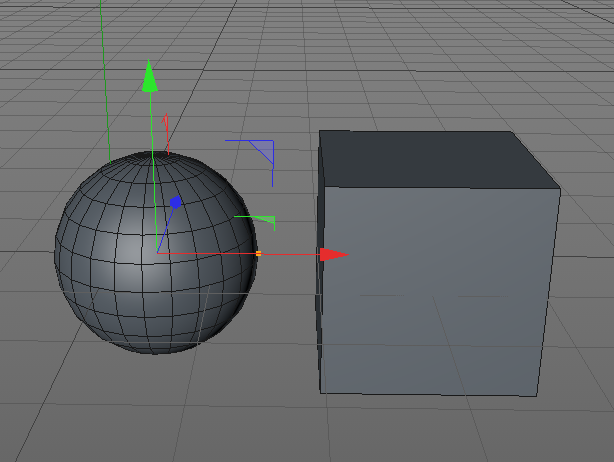This screenshot has height=462, width=614.
Task: Click the red X-axis arrow handle
Action: click(334, 254)
